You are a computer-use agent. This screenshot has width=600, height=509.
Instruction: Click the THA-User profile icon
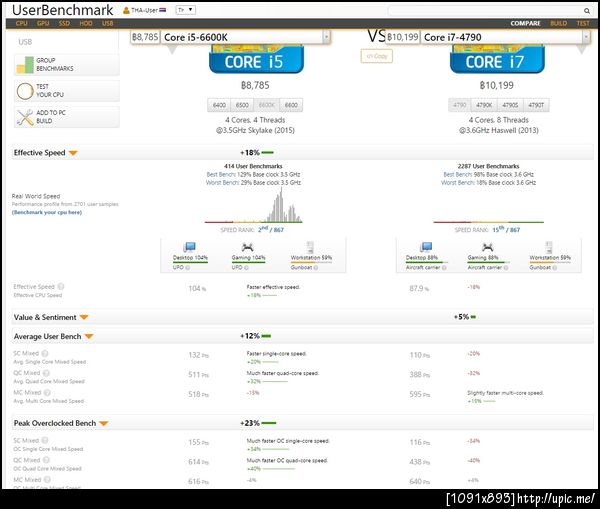pyautogui.click(x=126, y=10)
